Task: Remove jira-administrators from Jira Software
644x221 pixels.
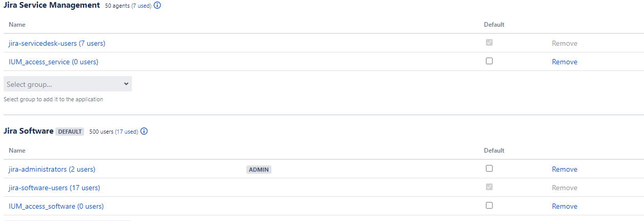Action: [x=564, y=169]
